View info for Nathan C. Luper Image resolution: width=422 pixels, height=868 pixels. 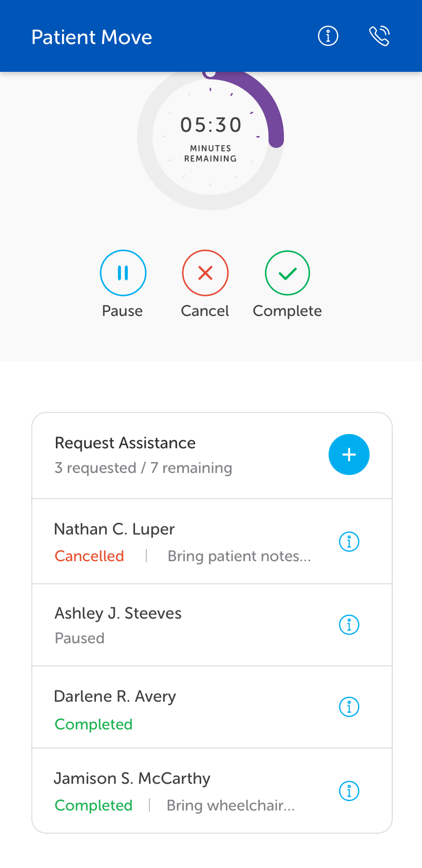point(349,541)
